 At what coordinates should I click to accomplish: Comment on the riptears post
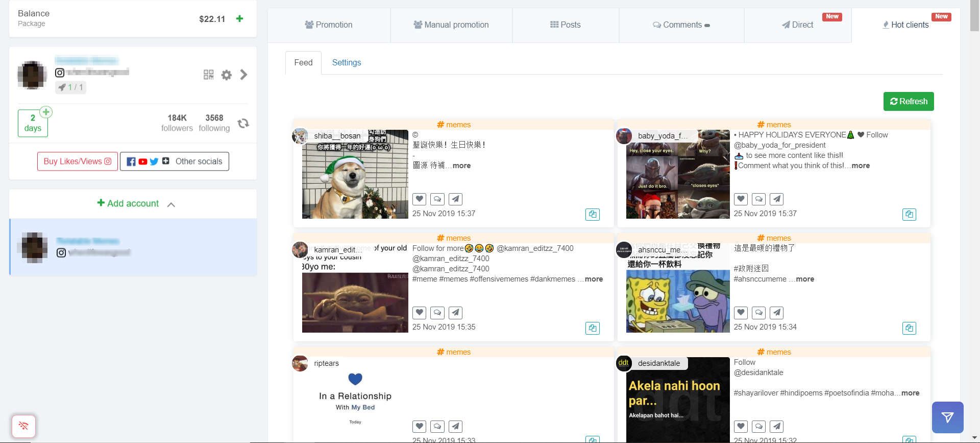(437, 426)
